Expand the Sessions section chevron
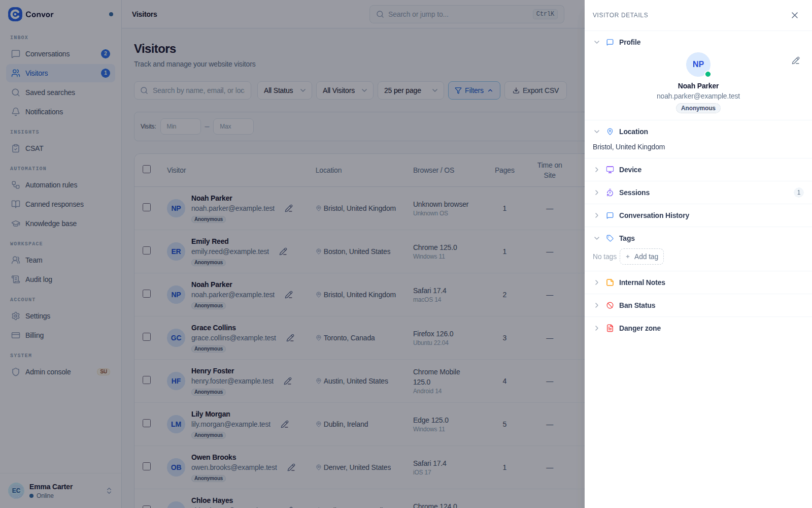This screenshot has height=508, width=812. pos(597,193)
